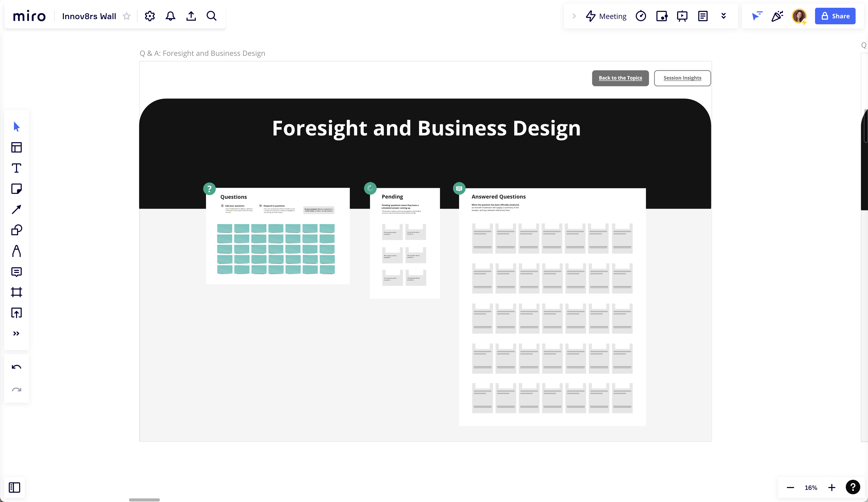Toggle collaborators' cursors visibility
This screenshot has width=868, height=502.
tap(757, 16)
